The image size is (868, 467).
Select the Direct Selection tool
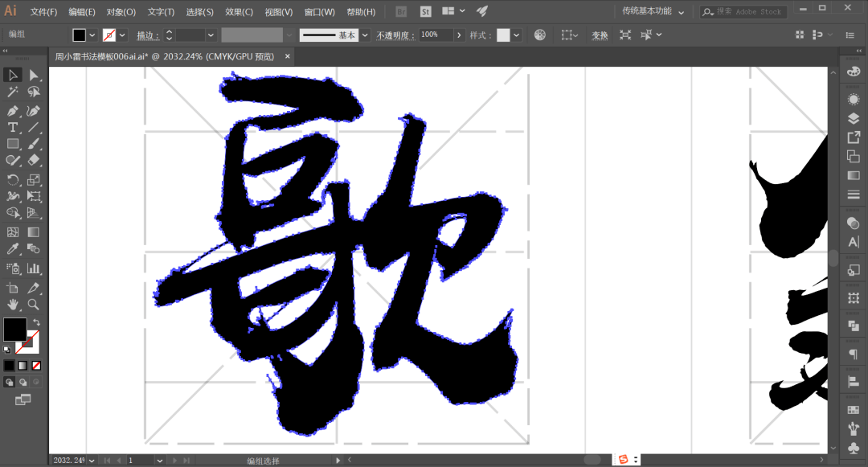pyautogui.click(x=34, y=75)
